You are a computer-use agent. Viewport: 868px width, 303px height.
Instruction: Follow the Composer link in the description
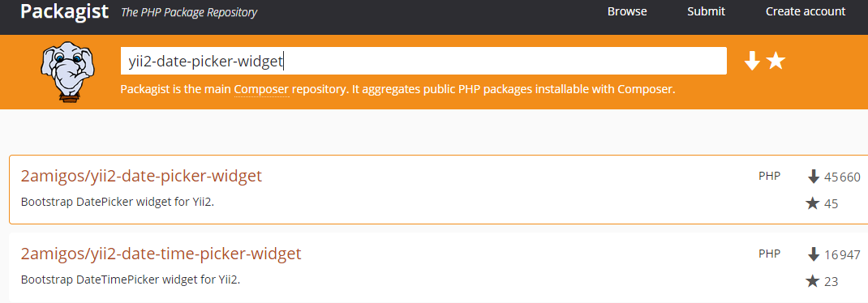[261, 90]
